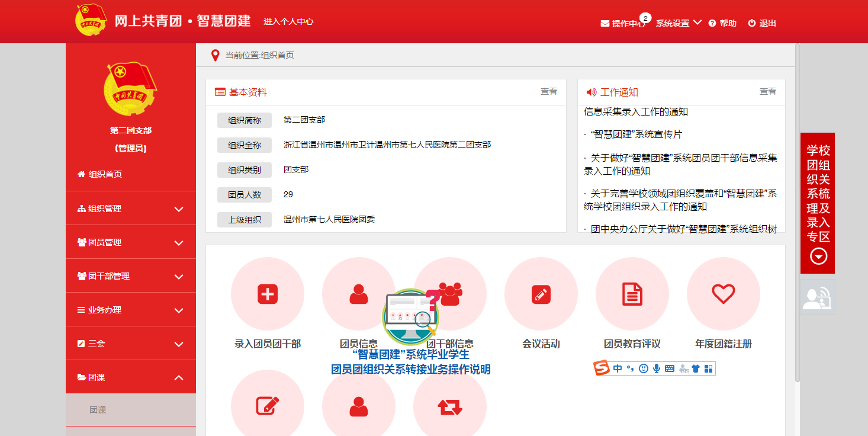Open 团员教育评议 document icon
This screenshot has width=868, height=436.
pos(632,294)
